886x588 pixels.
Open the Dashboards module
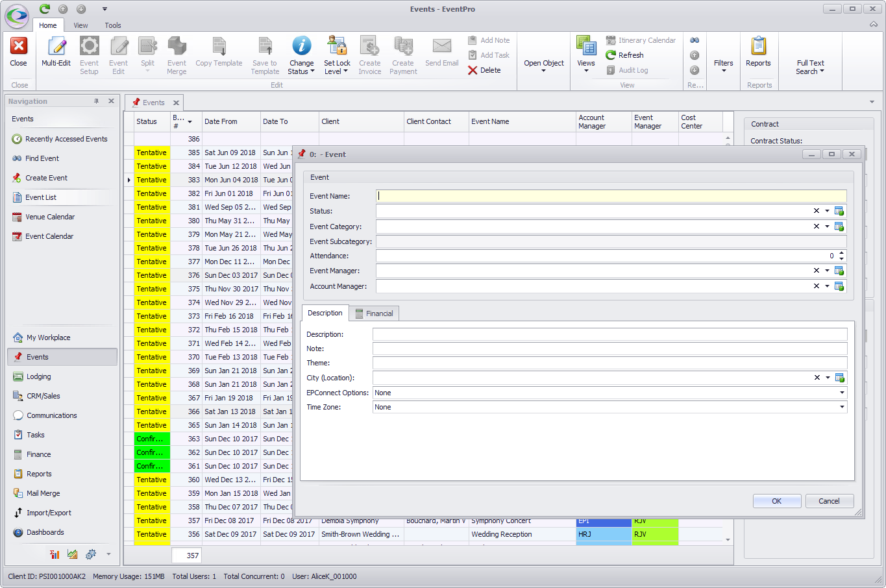click(x=38, y=532)
